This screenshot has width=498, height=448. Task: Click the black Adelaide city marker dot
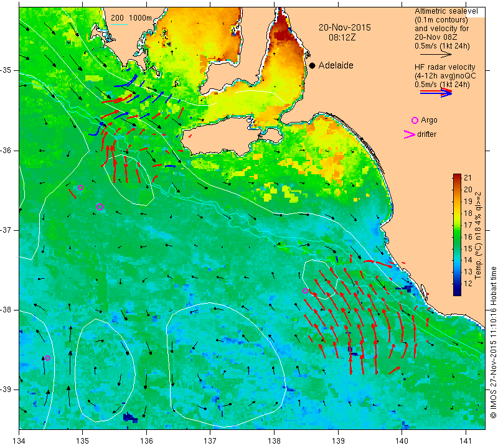coord(312,65)
